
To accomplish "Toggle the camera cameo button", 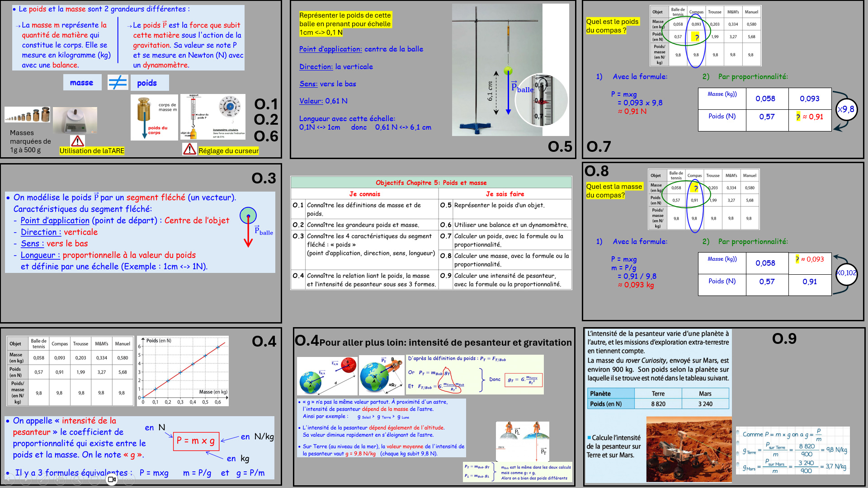I will click(x=112, y=480).
